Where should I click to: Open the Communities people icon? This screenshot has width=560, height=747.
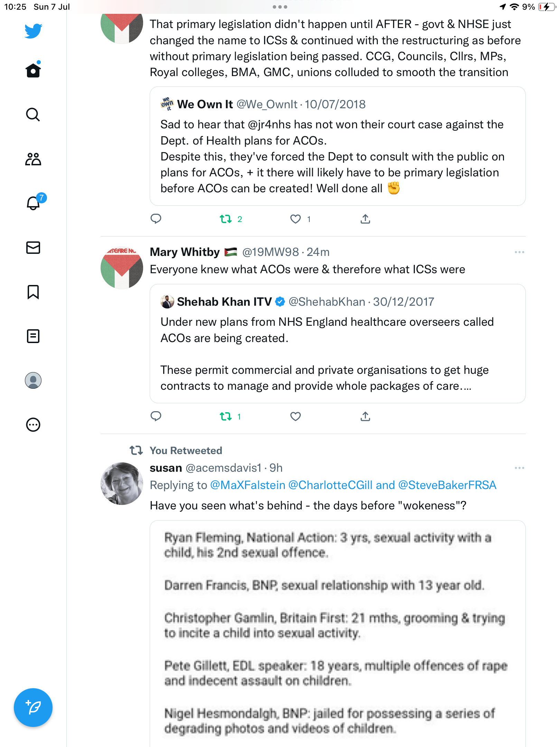(x=33, y=159)
